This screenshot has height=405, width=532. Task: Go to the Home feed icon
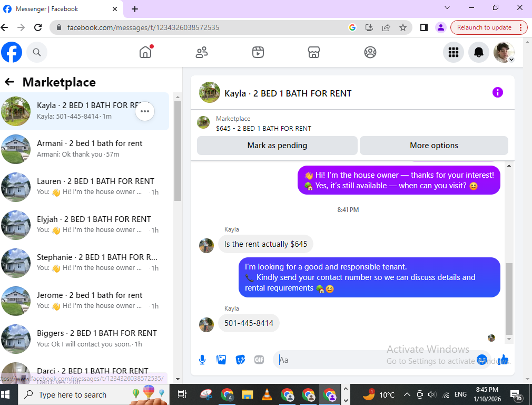[x=145, y=52]
